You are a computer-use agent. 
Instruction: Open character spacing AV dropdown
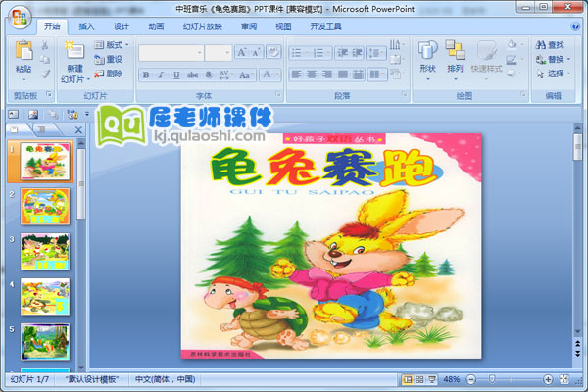point(224,75)
